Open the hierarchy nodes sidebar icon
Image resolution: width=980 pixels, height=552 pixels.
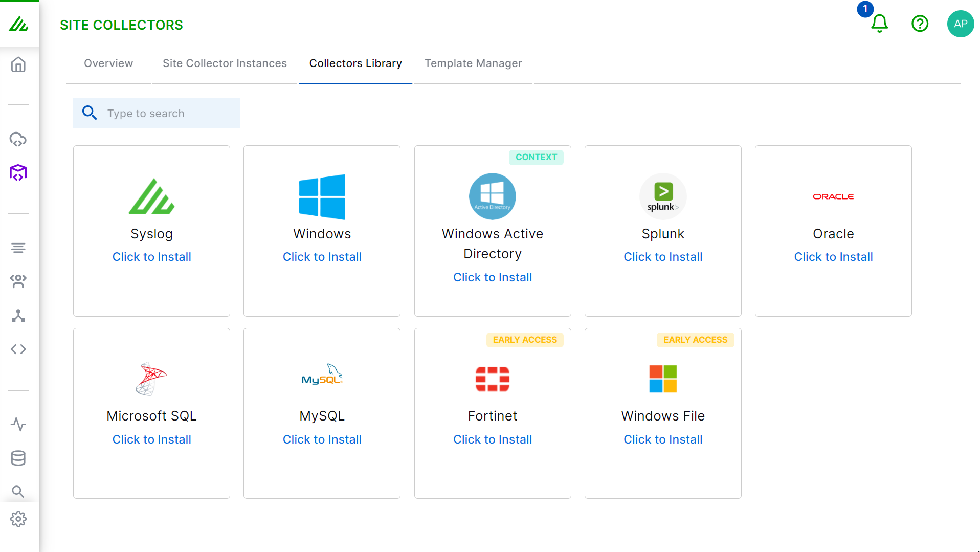point(18,316)
